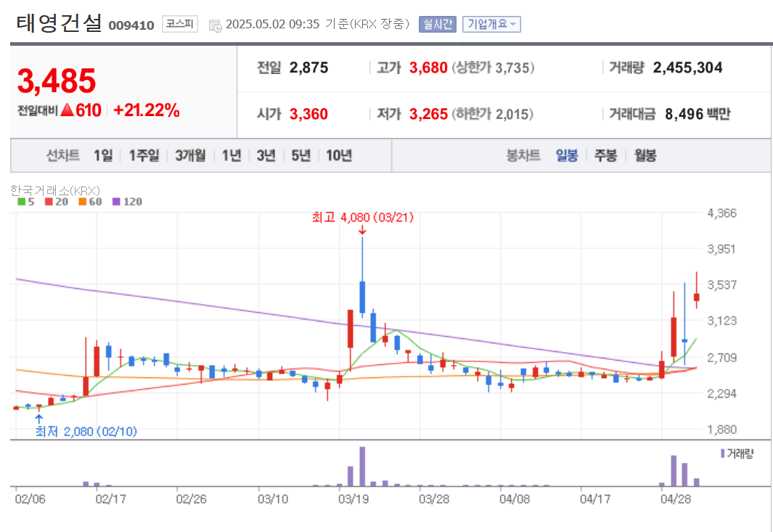Click the red up-triangle price change icon
Screen dimensions: 773x532
tap(67, 110)
